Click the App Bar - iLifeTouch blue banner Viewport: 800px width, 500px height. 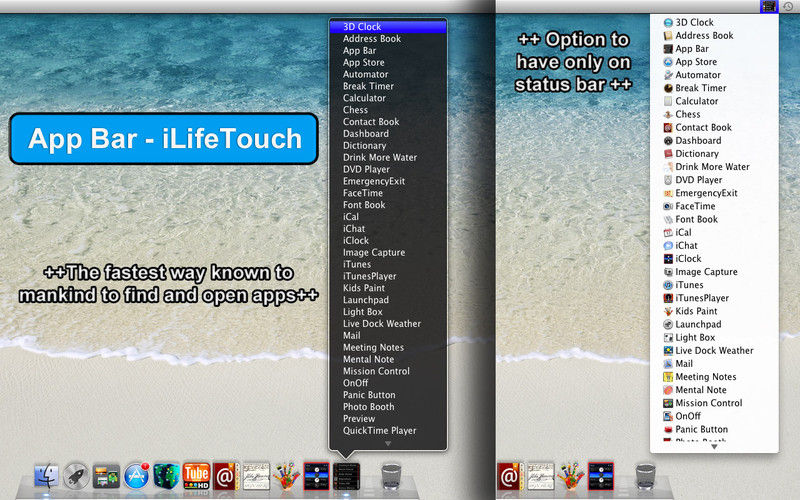click(164, 139)
